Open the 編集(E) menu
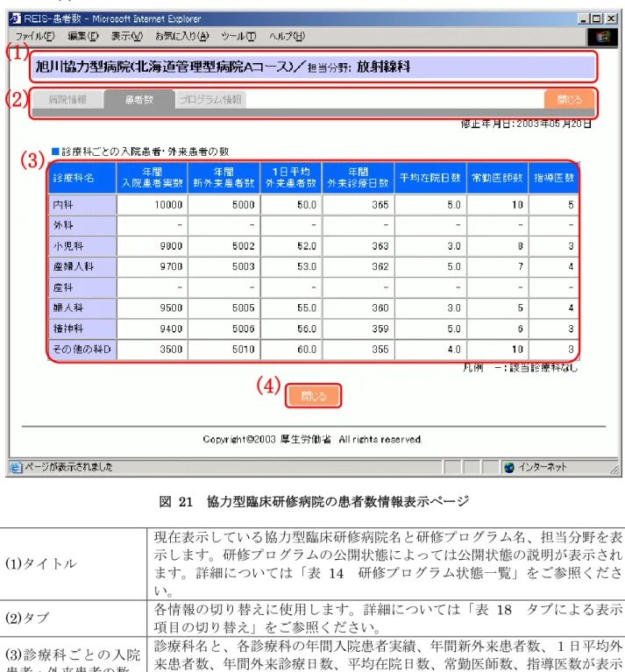Viewport: 625px width, 672px height. click(83, 36)
